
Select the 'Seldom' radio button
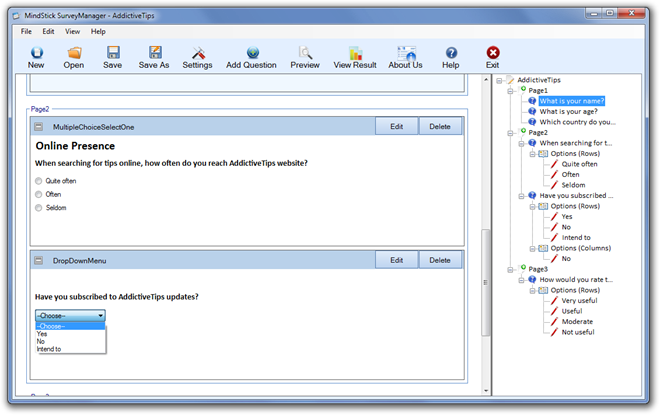point(39,208)
